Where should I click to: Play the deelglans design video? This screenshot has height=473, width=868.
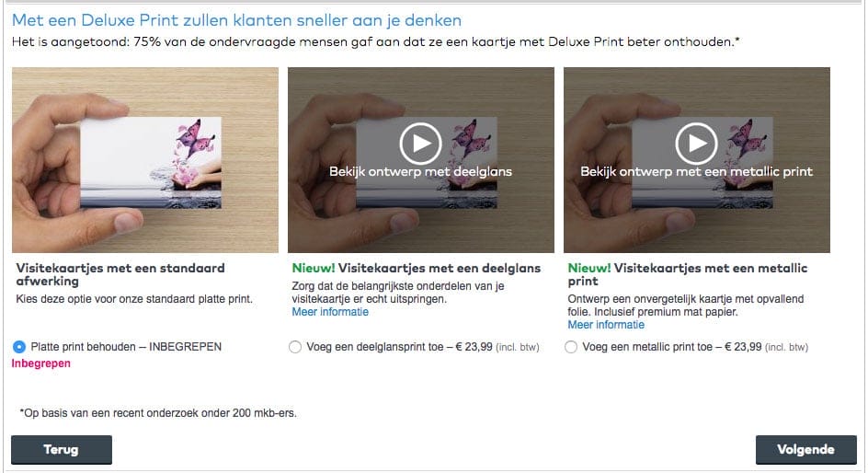(421, 144)
